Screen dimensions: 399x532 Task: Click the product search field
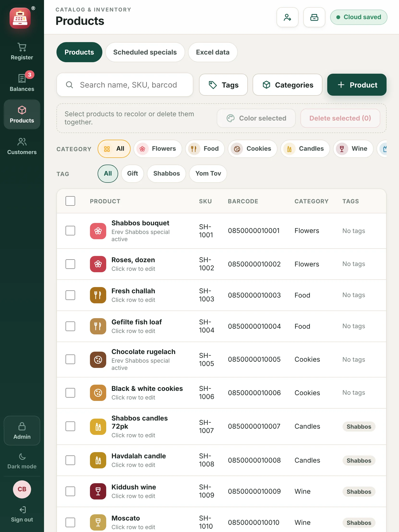tap(125, 85)
